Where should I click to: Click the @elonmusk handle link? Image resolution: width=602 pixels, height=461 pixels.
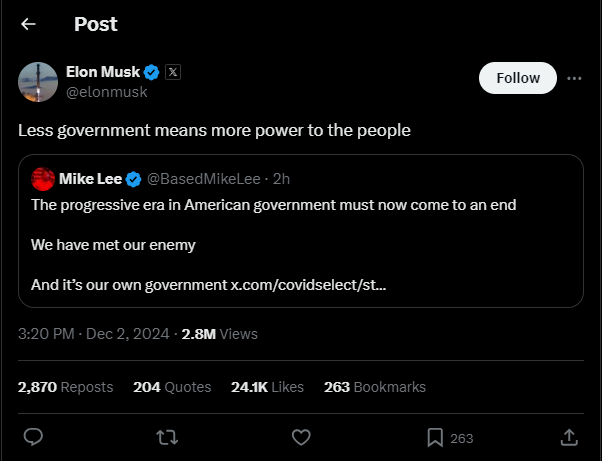coord(106,92)
